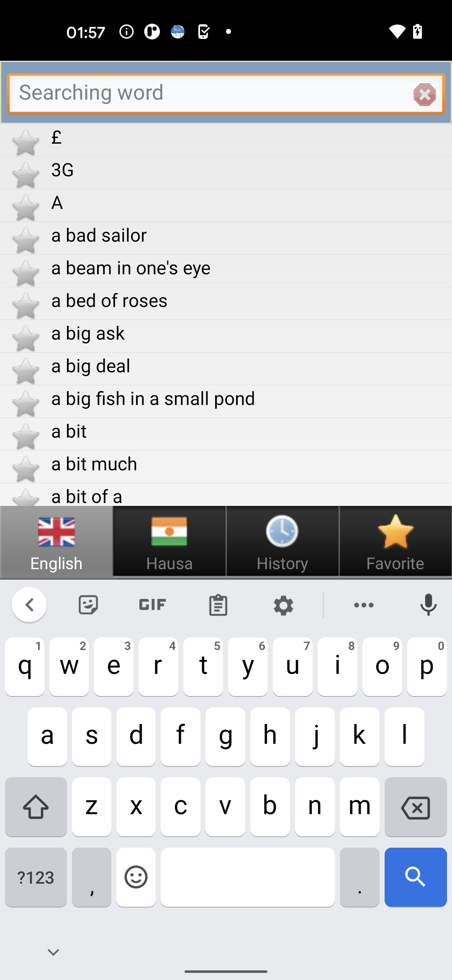This screenshot has height=980, width=452.
Task: Switch keyboard to ?123 symbols
Action: point(36,877)
